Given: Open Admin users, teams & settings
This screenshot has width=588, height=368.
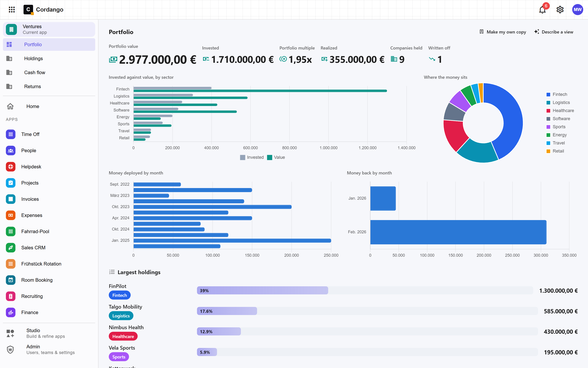Looking at the screenshot, I should (49, 349).
